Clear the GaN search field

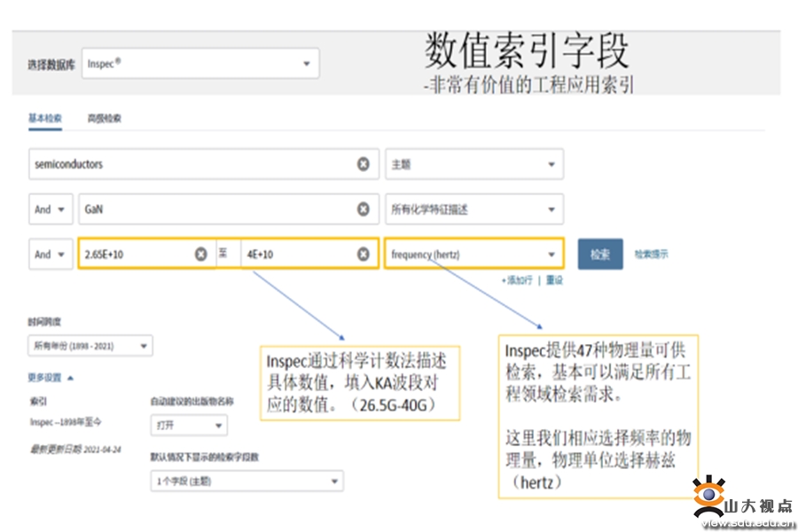click(x=363, y=208)
